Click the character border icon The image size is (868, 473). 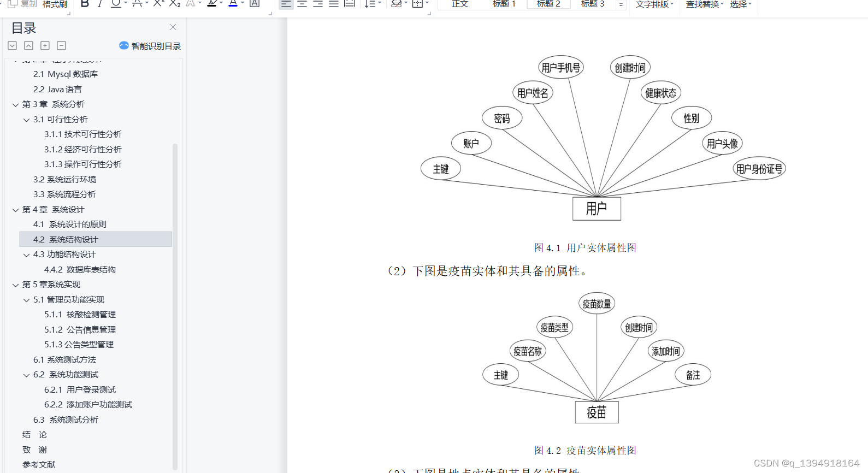(x=255, y=4)
